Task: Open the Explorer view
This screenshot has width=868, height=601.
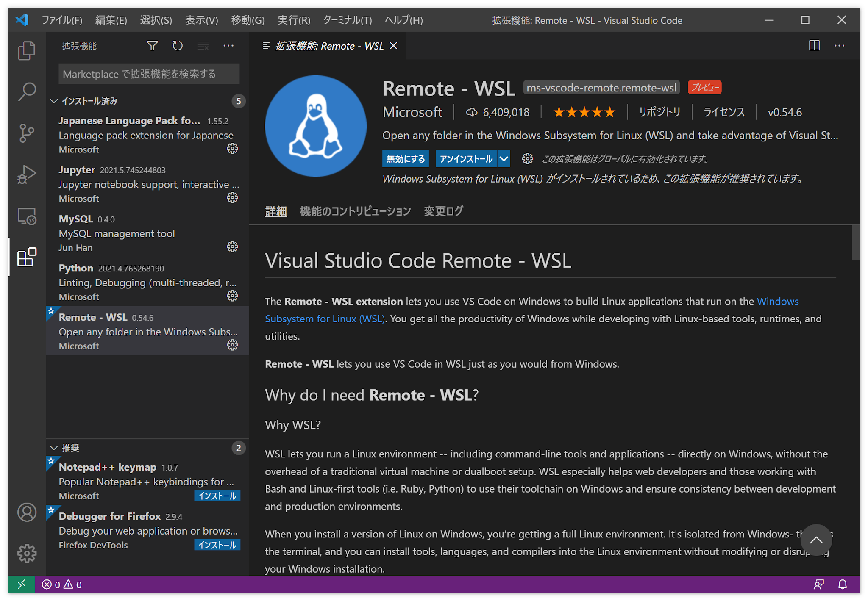Action: click(x=26, y=50)
